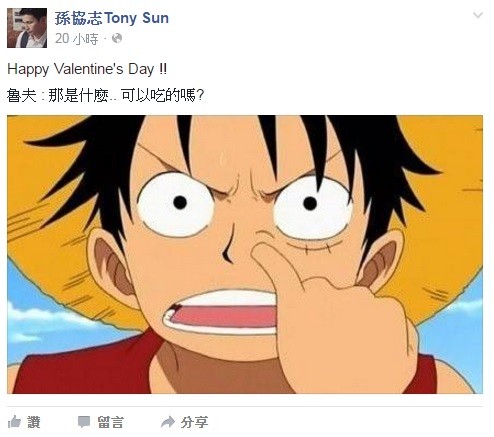Click the 魯夫 caption text line

coord(105,96)
